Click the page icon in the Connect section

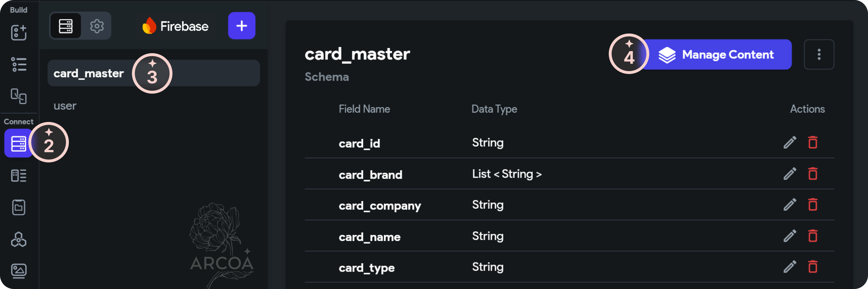(19, 207)
